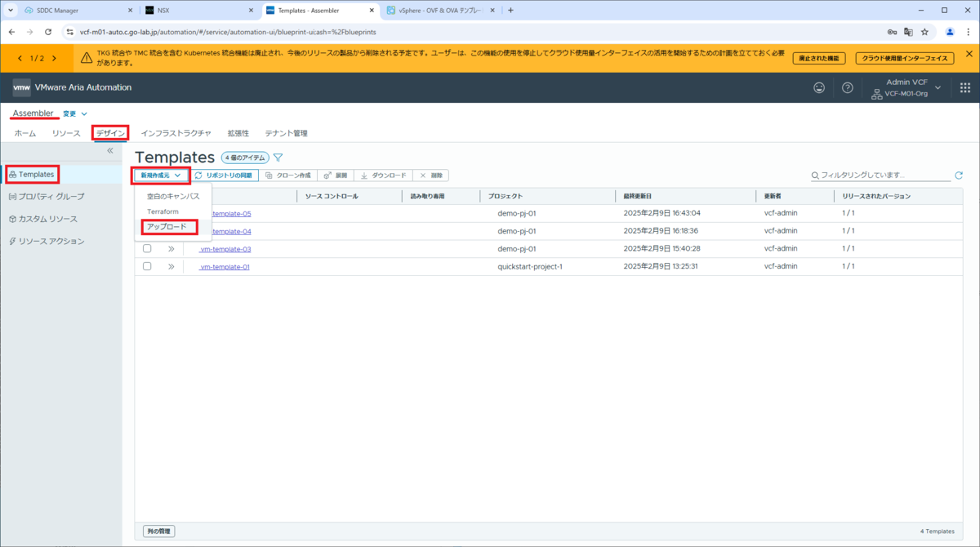The height and width of the screenshot is (547, 980).
Task: Choose 空白のキャンバス from the menu
Action: point(173,197)
